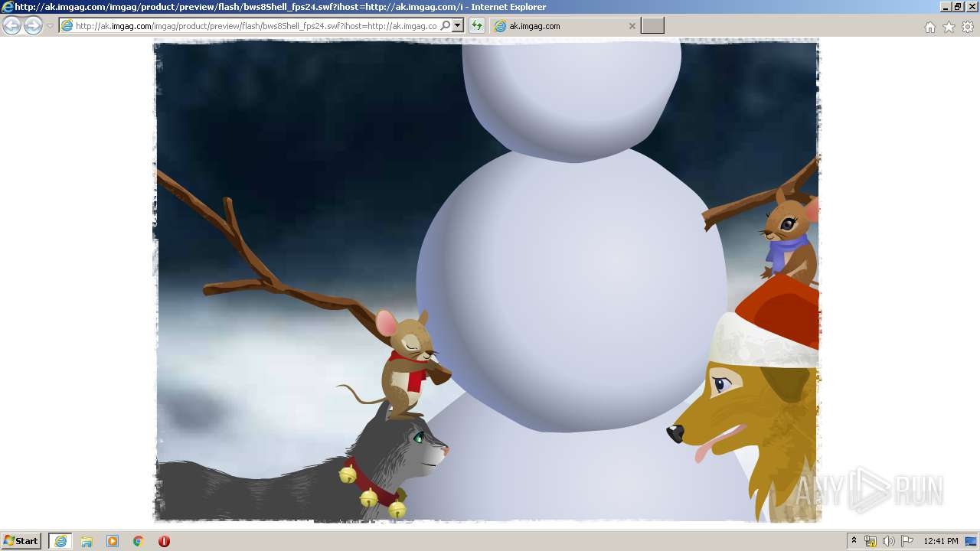Open the volume speaker icon
Image resolution: width=980 pixels, height=551 pixels.
[x=889, y=541]
